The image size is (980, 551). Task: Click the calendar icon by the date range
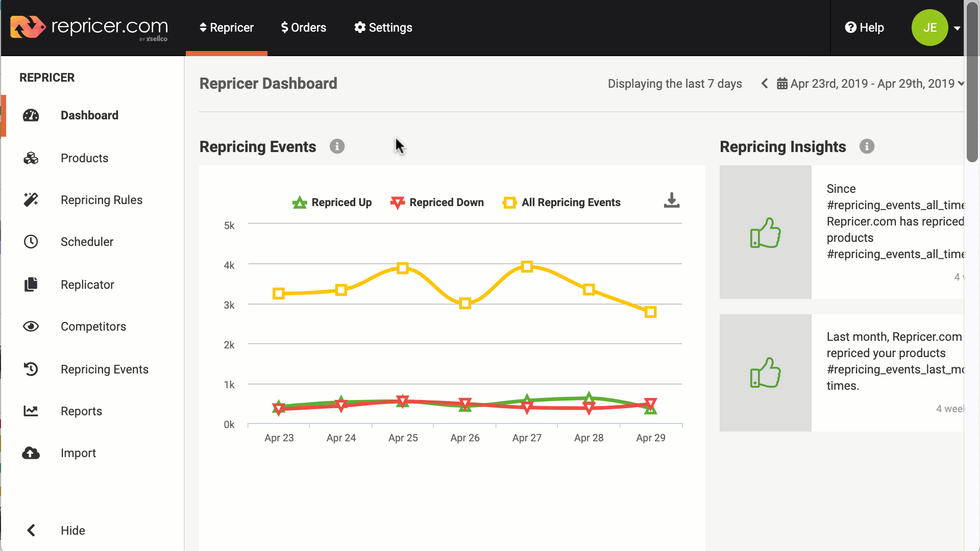(782, 84)
